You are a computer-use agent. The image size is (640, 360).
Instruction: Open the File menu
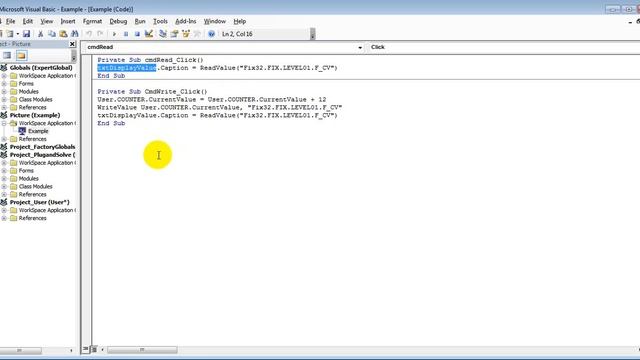point(10,21)
